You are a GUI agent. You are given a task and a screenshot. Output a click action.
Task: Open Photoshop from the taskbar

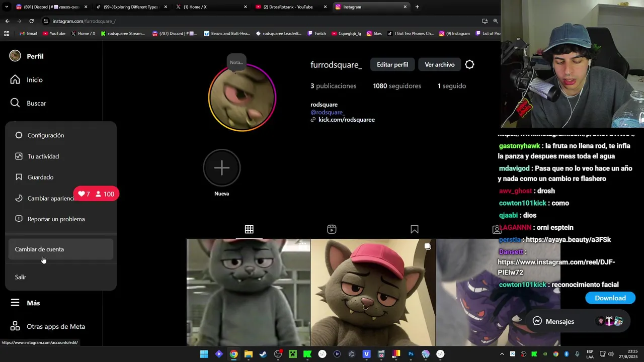[411, 354]
